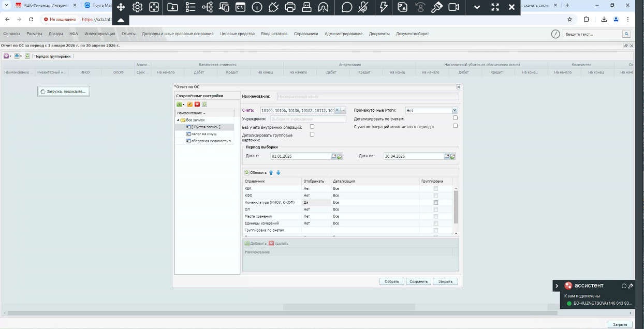The width and height of the screenshot is (644, 329).
Task: Open the Справочники menu
Action: pyautogui.click(x=306, y=34)
